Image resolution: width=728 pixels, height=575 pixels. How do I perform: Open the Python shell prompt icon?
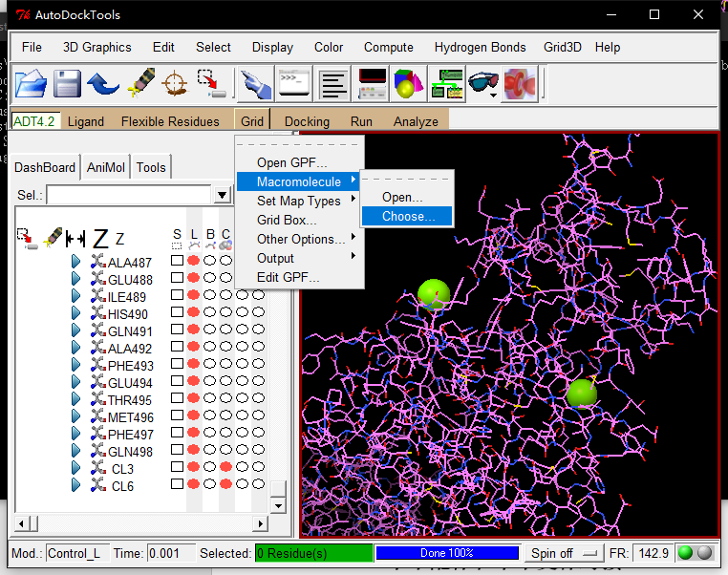point(294,84)
